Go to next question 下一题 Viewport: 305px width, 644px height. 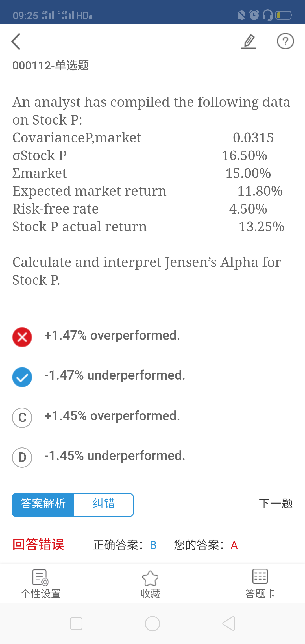276,504
